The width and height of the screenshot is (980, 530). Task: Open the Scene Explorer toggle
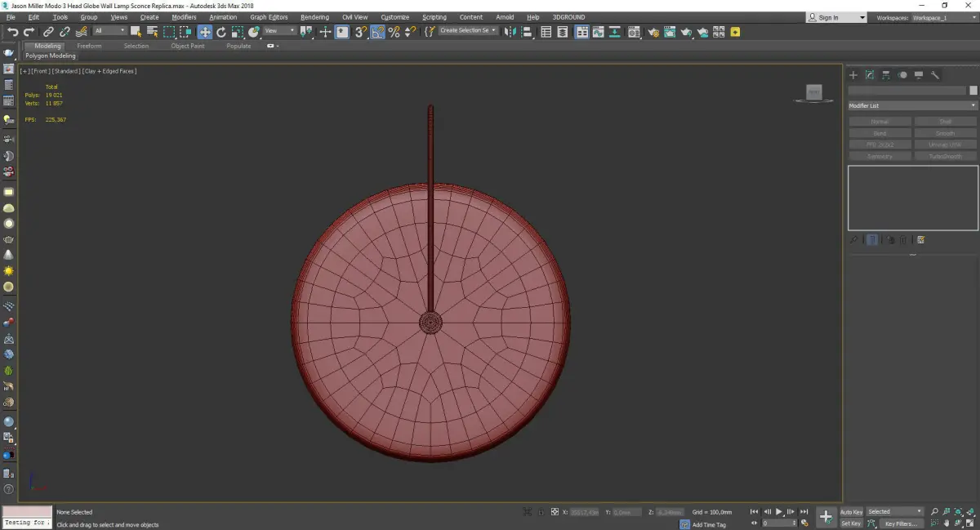coord(546,32)
